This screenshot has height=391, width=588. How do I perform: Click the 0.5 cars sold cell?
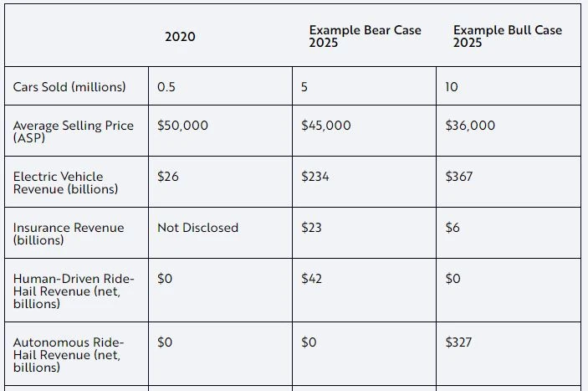(166, 87)
